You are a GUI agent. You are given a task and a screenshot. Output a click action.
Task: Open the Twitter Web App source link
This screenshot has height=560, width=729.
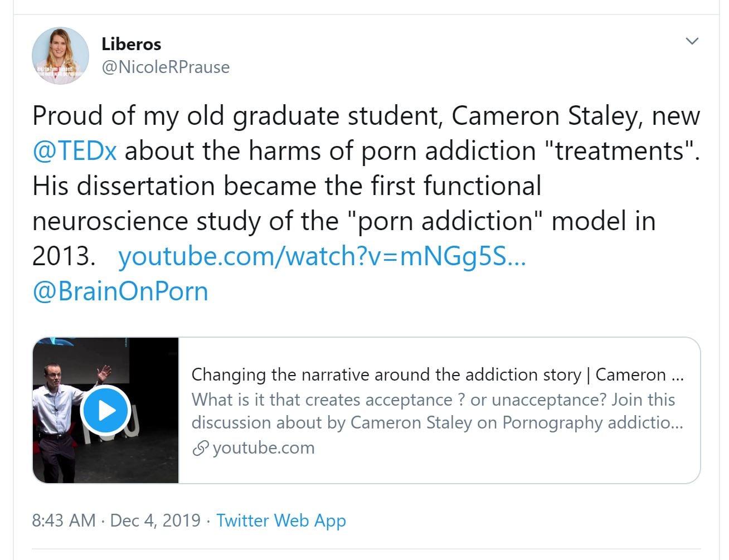(281, 520)
